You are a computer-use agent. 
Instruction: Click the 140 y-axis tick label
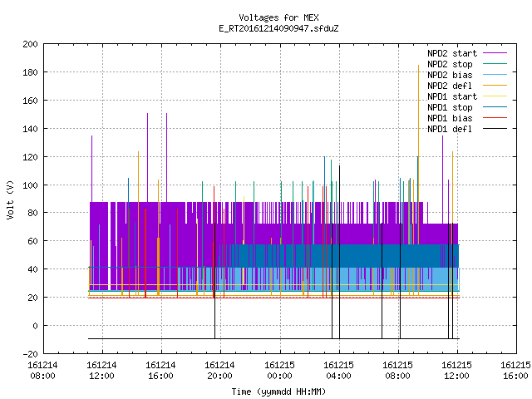[30, 129]
